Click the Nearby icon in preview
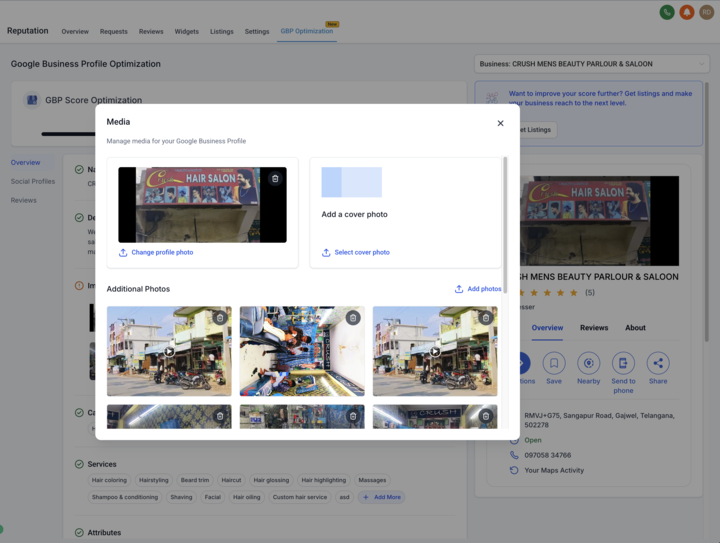The height and width of the screenshot is (543, 720). (x=589, y=364)
